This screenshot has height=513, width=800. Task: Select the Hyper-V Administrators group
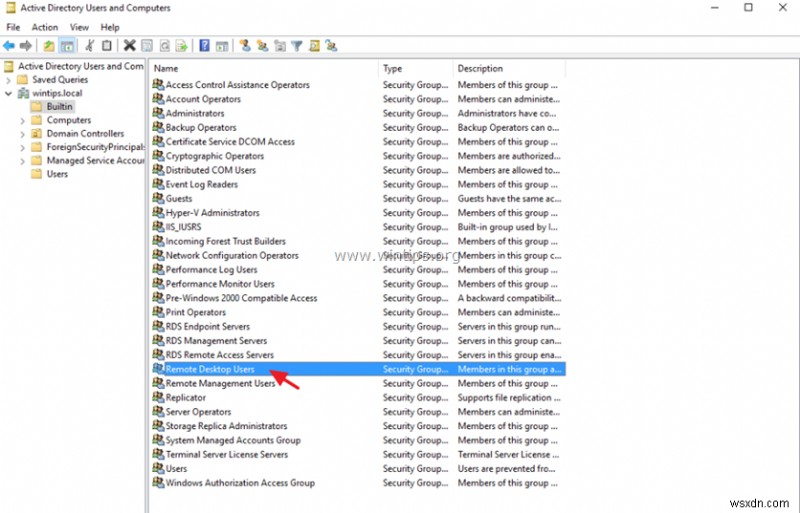(x=212, y=212)
